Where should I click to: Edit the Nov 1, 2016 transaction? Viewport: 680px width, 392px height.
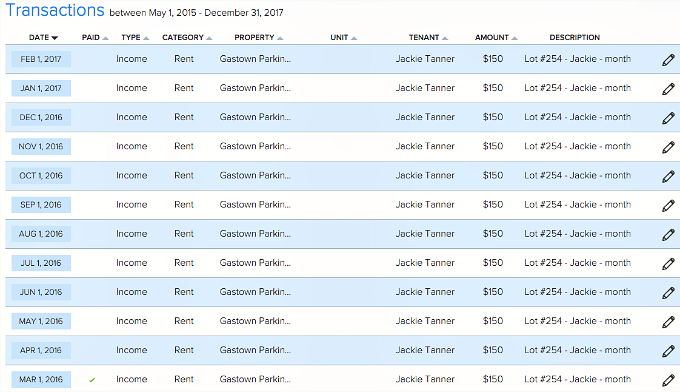668,147
